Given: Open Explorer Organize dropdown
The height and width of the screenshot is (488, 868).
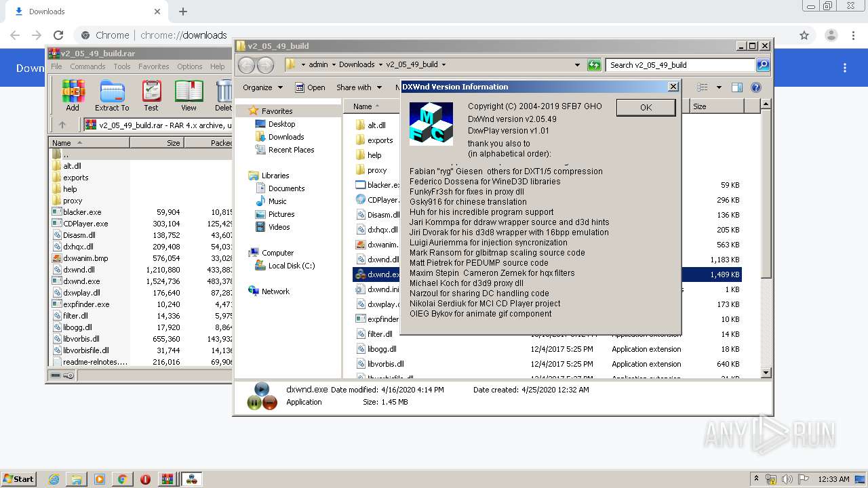Looking at the screenshot, I should tap(262, 87).
